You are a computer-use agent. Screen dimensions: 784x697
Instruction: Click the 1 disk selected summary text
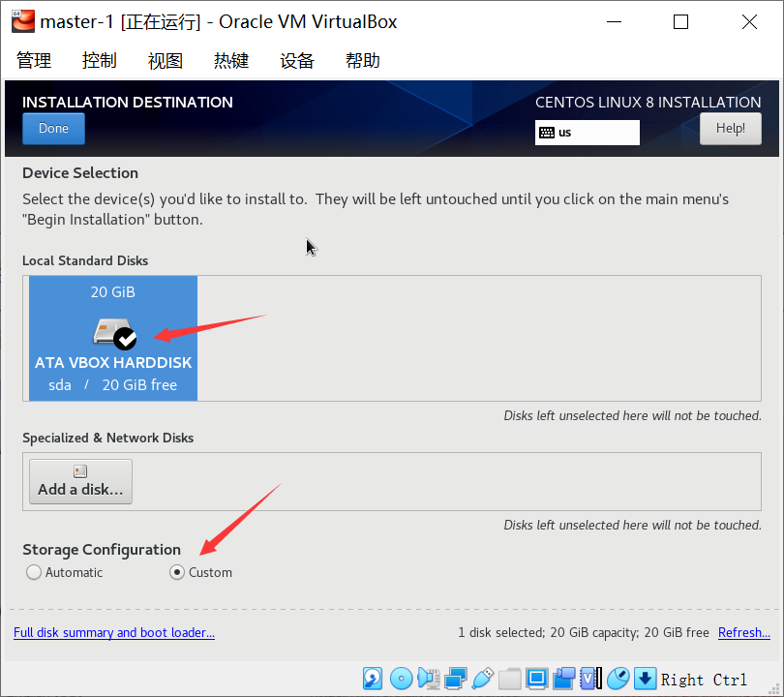[x=584, y=632]
